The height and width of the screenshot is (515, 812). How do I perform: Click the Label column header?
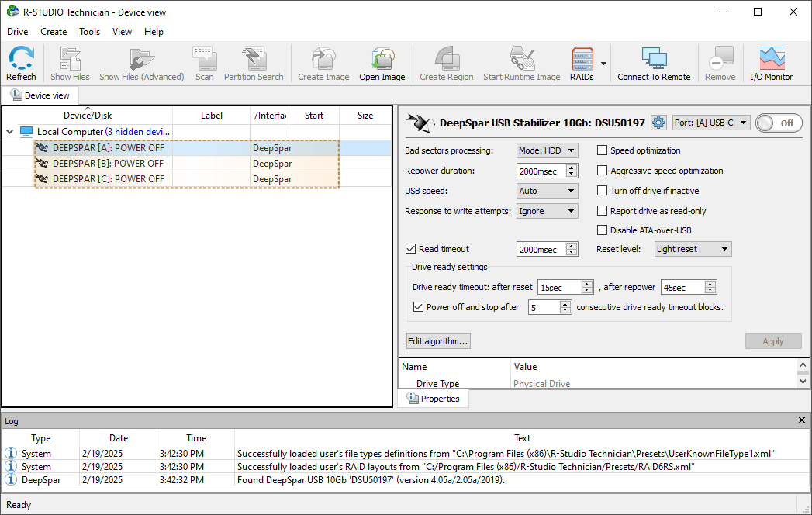[x=211, y=116]
